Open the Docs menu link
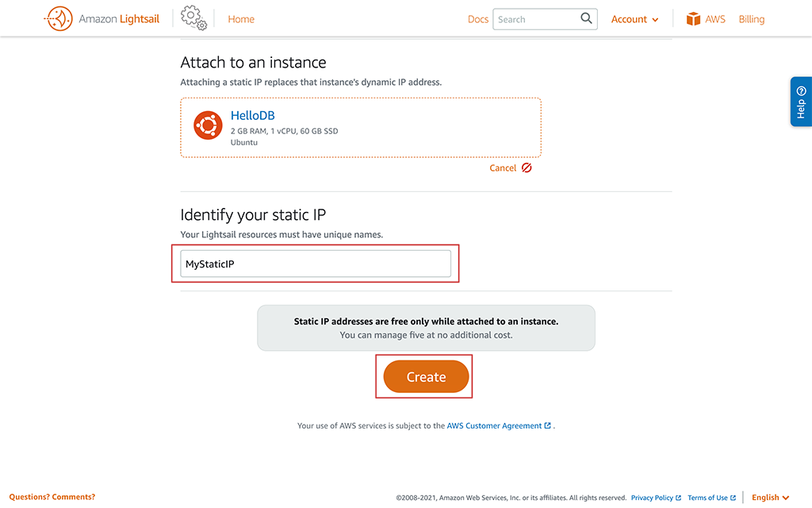This screenshot has width=812, height=508. (477, 19)
